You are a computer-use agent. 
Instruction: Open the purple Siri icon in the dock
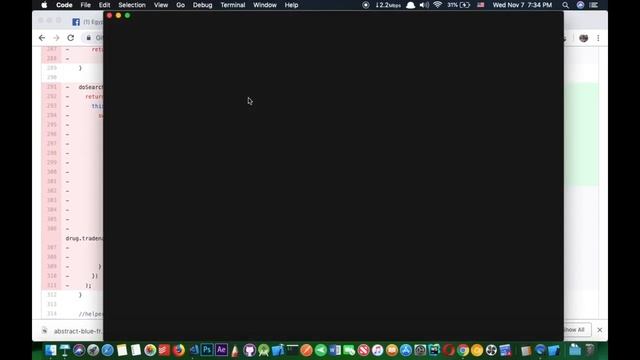point(79,350)
